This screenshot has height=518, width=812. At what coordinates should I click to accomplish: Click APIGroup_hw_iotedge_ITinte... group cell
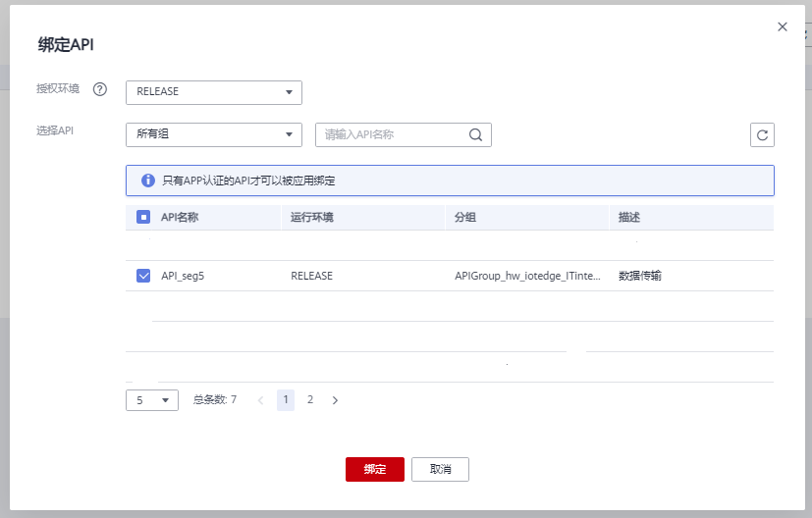527,276
